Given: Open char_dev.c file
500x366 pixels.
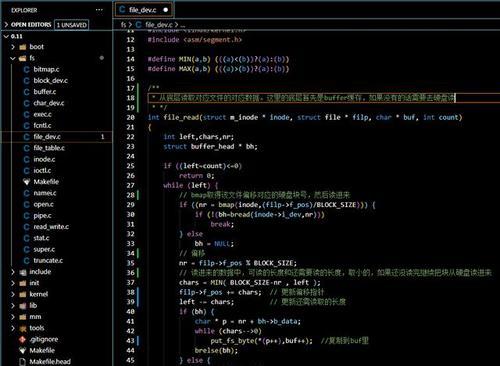Looking at the screenshot, I should tap(49, 103).
